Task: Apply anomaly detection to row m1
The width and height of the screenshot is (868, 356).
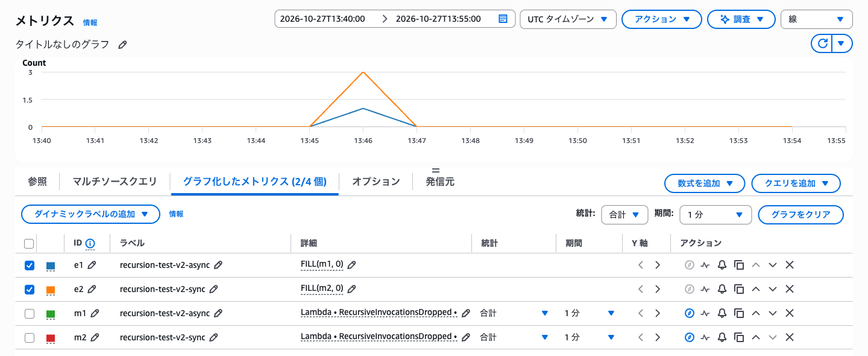Action: pos(705,313)
